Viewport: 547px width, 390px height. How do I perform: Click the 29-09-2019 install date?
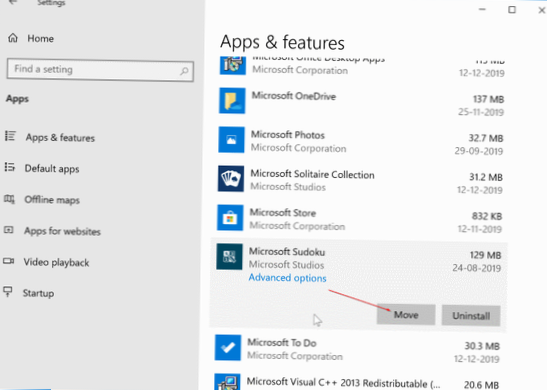[x=479, y=151]
